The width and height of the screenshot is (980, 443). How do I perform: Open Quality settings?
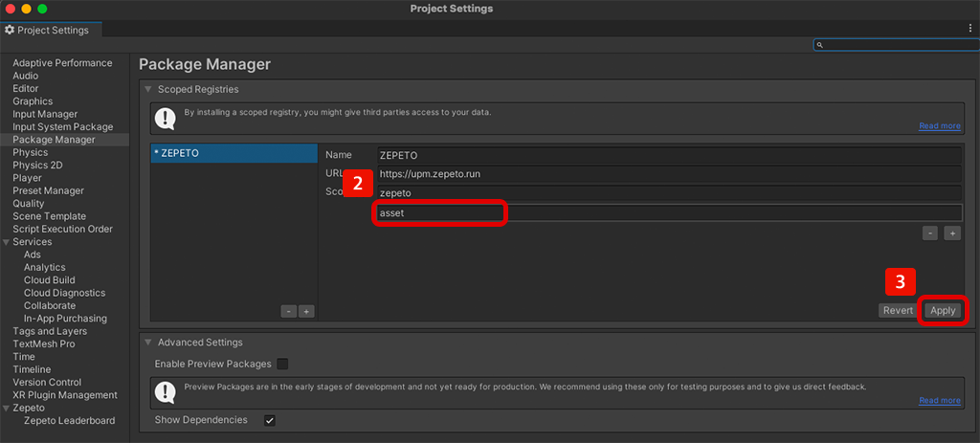[29, 204]
